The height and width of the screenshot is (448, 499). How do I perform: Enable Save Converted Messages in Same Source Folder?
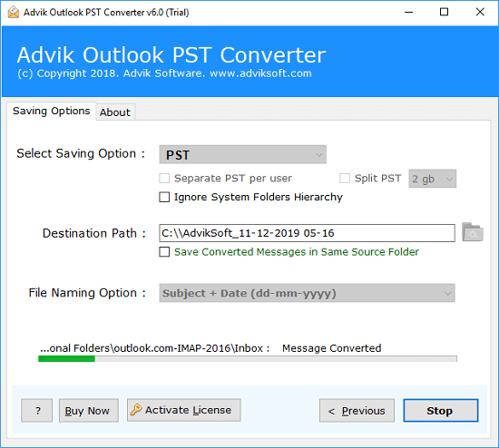164,252
